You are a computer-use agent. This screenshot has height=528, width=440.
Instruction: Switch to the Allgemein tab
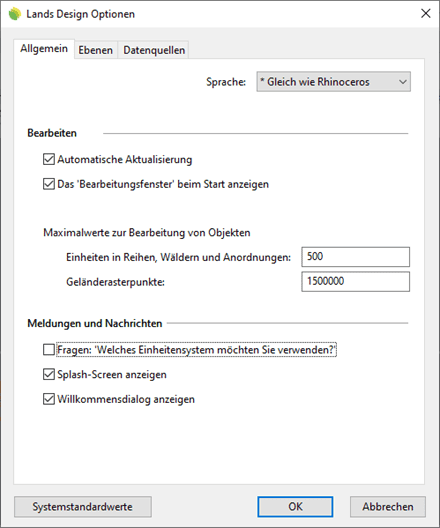tap(44, 49)
